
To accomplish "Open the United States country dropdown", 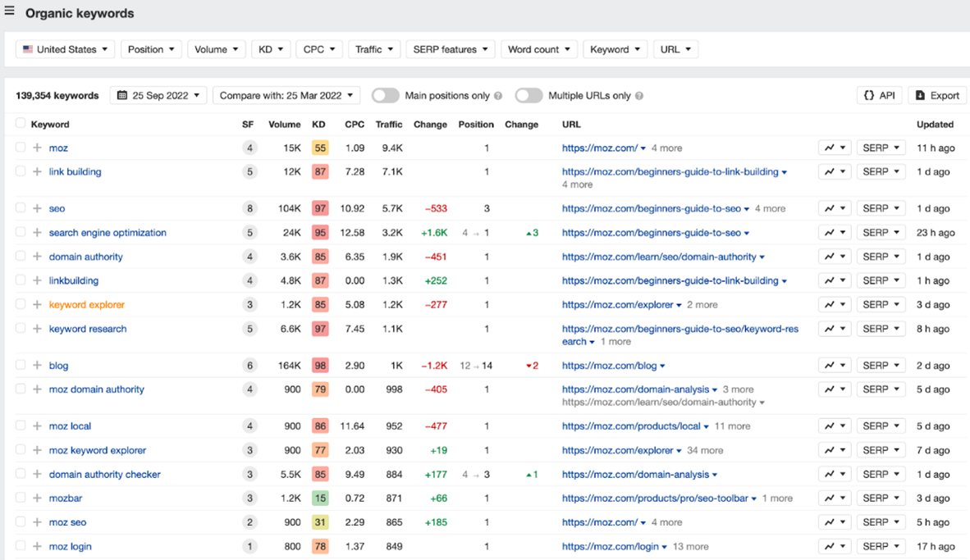I will point(65,49).
